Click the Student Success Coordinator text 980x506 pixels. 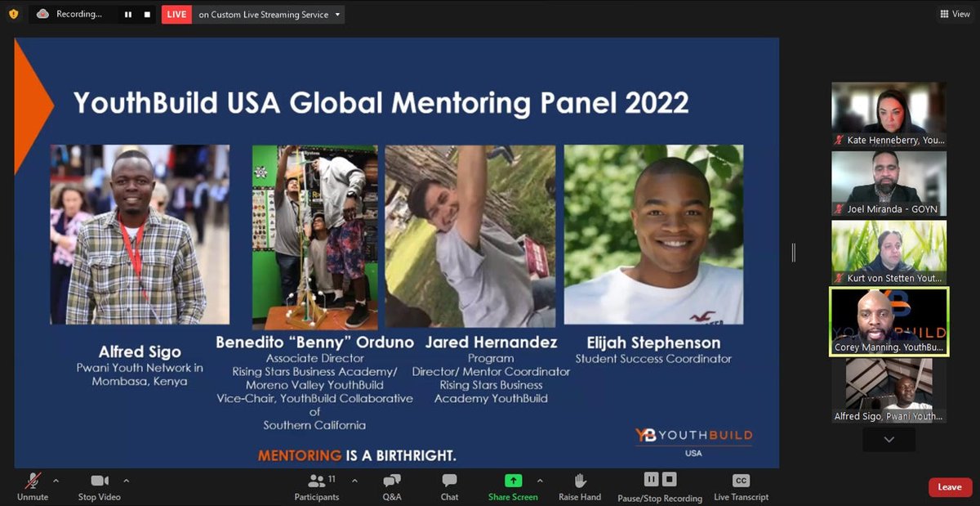click(x=653, y=358)
